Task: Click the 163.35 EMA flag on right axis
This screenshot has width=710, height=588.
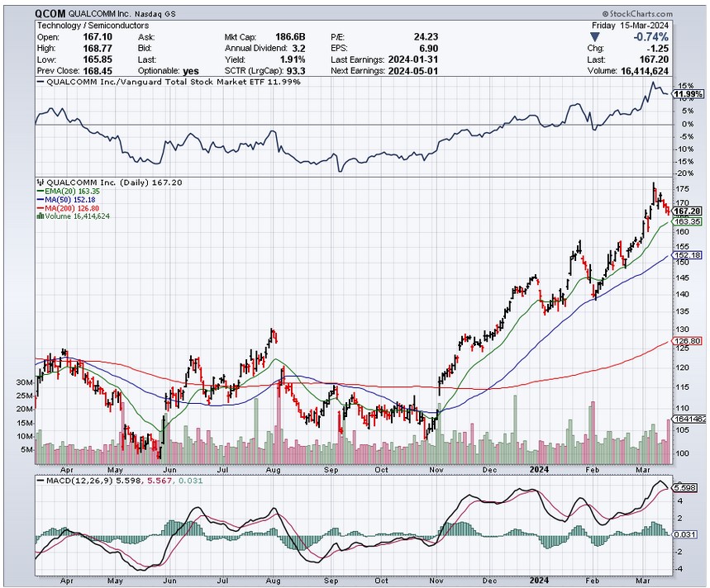Action: point(688,221)
